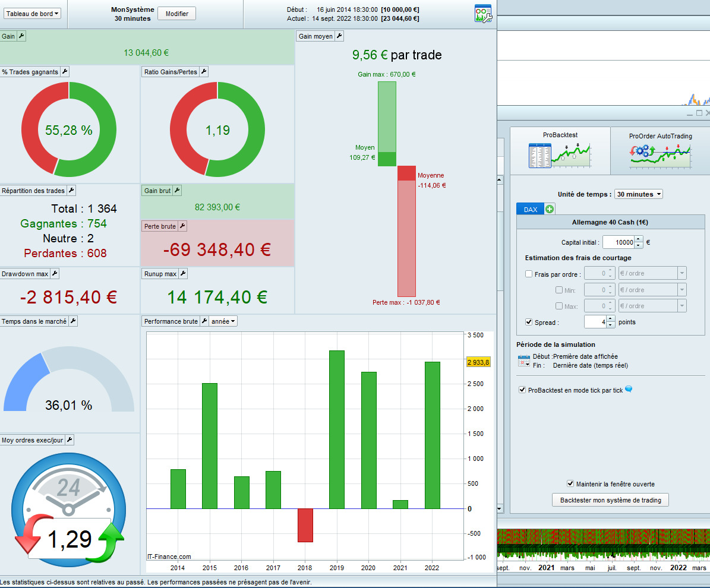Click wrench icon beside Ratio Gains/Pertes
The width and height of the screenshot is (710, 588).
pyautogui.click(x=204, y=71)
